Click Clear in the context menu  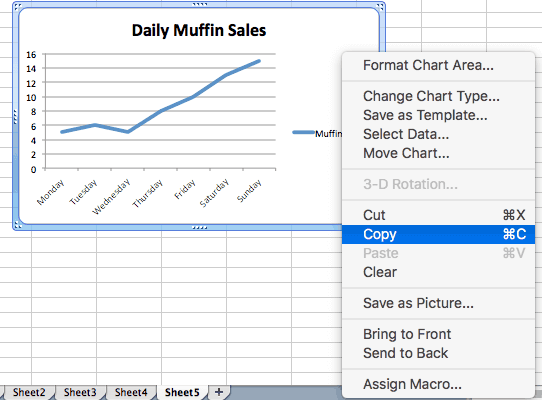coord(438,272)
